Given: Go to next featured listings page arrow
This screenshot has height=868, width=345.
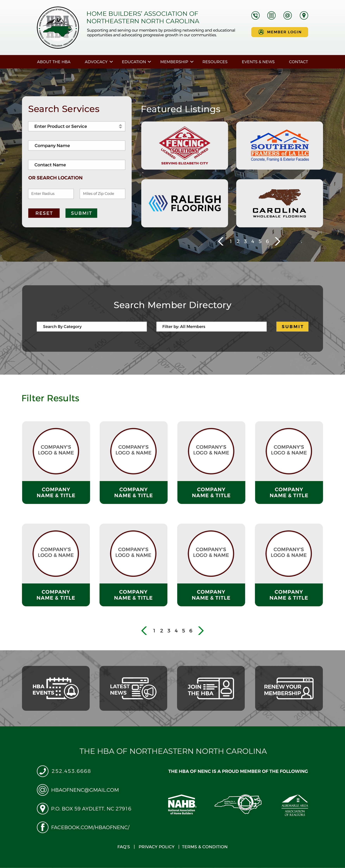Looking at the screenshot, I should pos(277,241).
